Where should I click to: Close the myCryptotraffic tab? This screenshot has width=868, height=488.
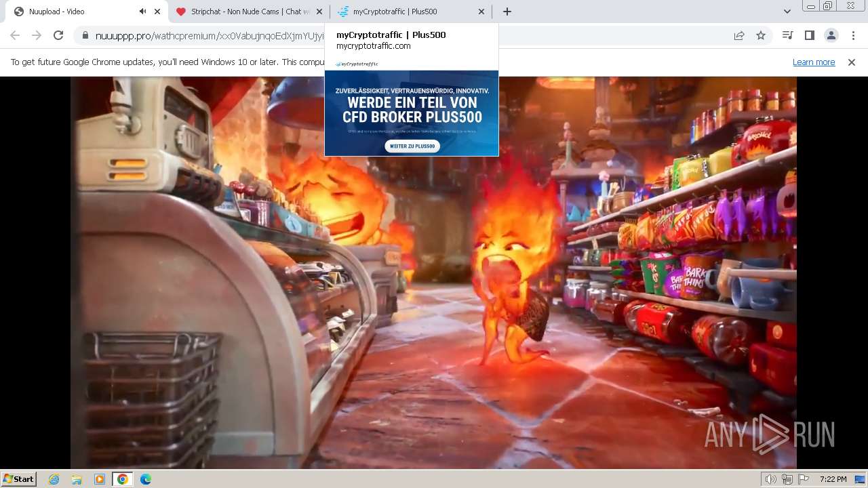click(x=481, y=12)
